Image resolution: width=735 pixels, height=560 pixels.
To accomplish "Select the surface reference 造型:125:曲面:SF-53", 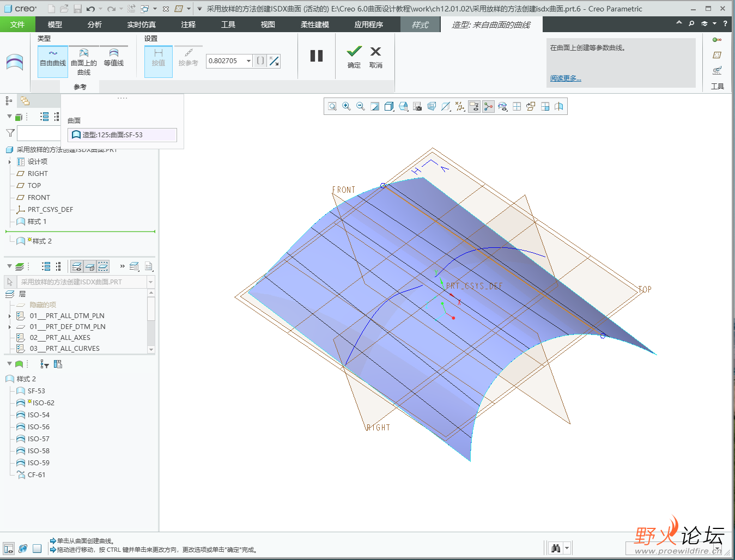I will [x=122, y=135].
